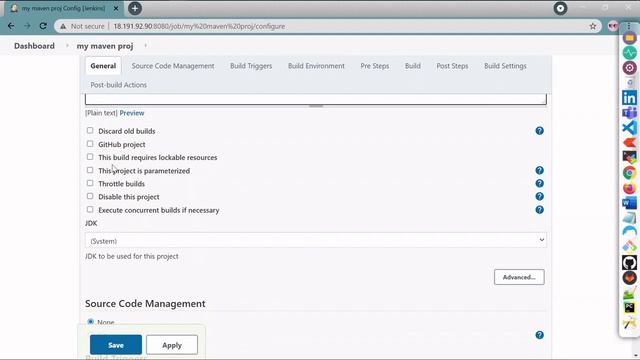Click the description resize handle

point(316,106)
